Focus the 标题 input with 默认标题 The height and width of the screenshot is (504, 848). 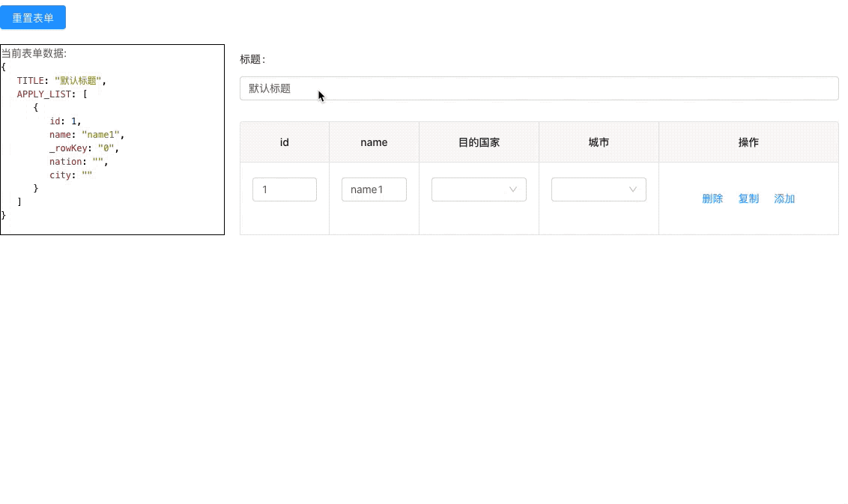tap(539, 88)
